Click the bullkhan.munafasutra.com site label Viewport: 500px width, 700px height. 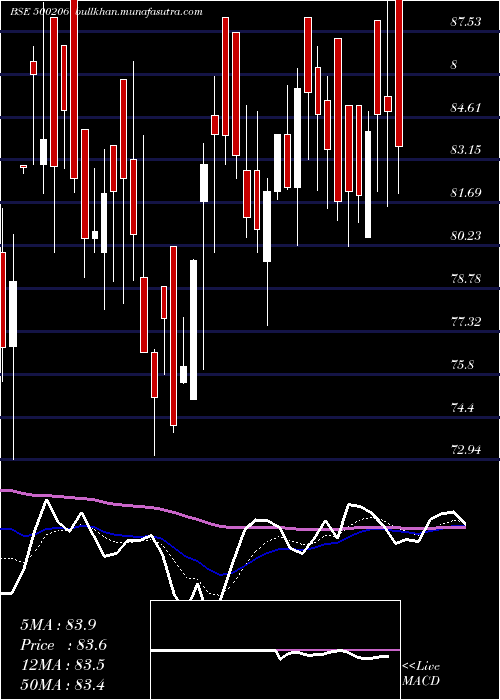(x=139, y=12)
